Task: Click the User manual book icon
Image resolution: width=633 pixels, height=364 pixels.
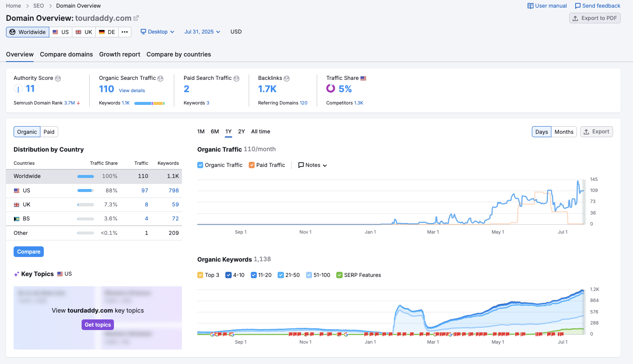Action: click(531, 6)
